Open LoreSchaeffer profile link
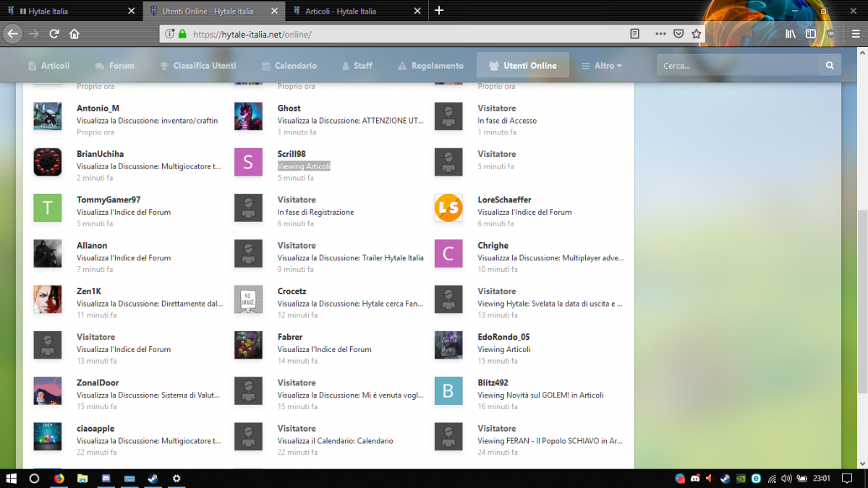Viewport: 868px width, 488px height. (504, 200)
